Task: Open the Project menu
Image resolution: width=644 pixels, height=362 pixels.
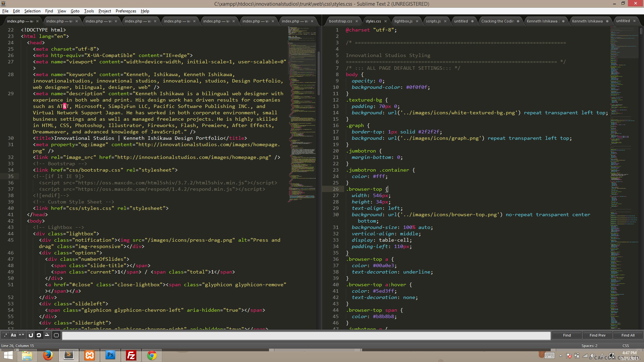Action: click(105, 11)
